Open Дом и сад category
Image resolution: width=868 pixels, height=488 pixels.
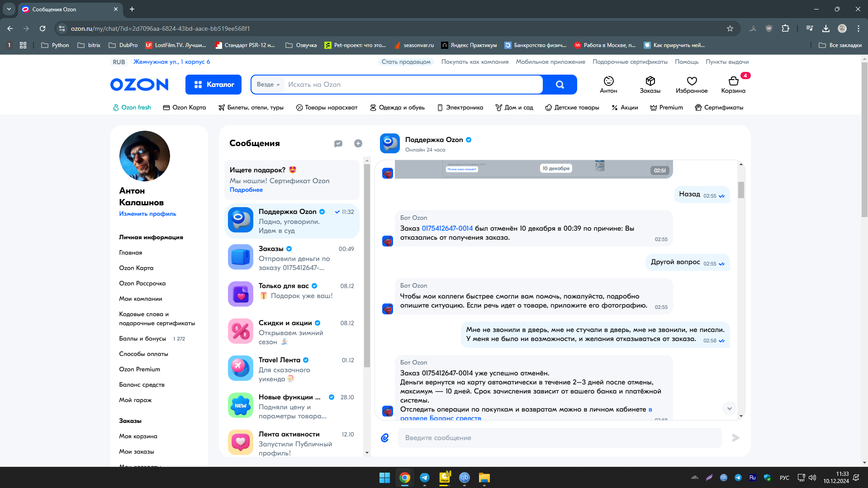point(514,108)
